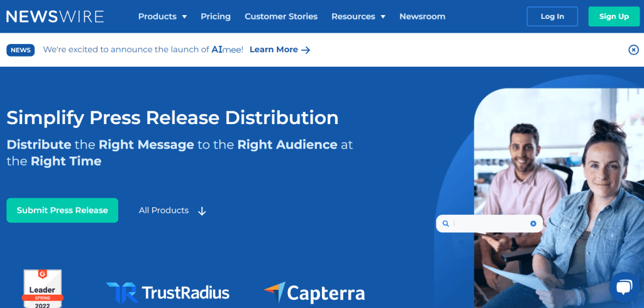644x308 pixels.
Task: Click the Capterra logo
Action: (x=314, y=293)
